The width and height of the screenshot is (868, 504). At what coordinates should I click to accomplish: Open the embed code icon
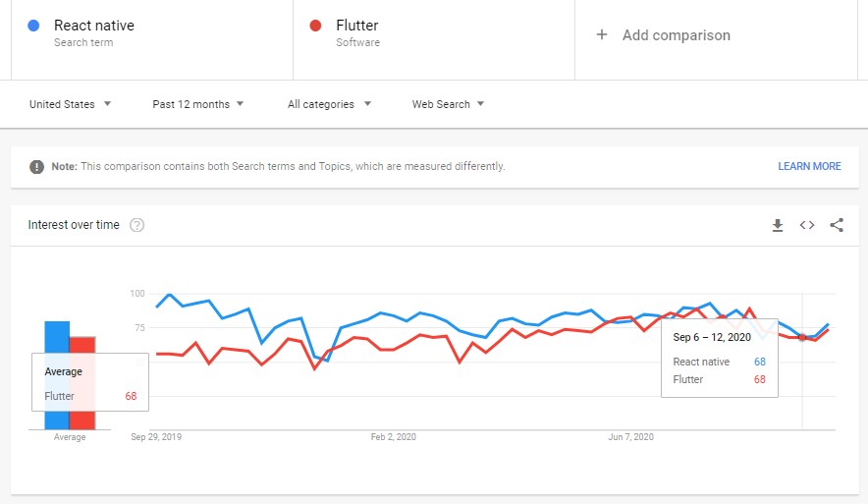(x=807, y=225)
